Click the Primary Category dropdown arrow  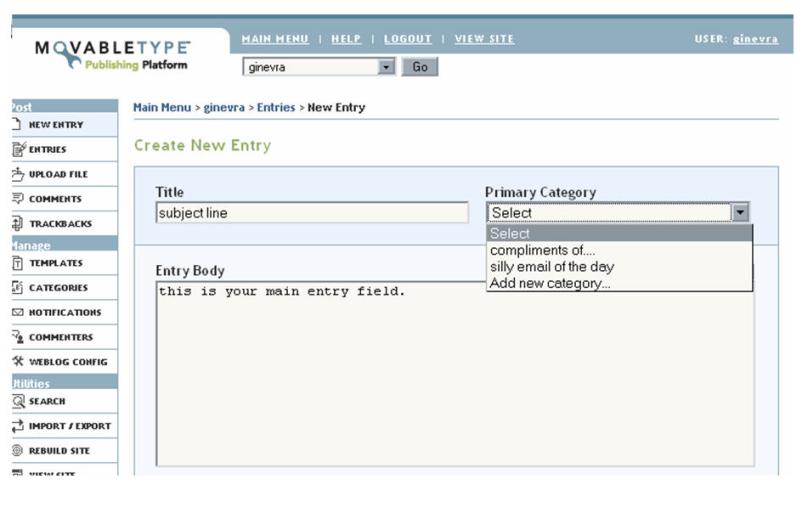[x=740, y=212]
